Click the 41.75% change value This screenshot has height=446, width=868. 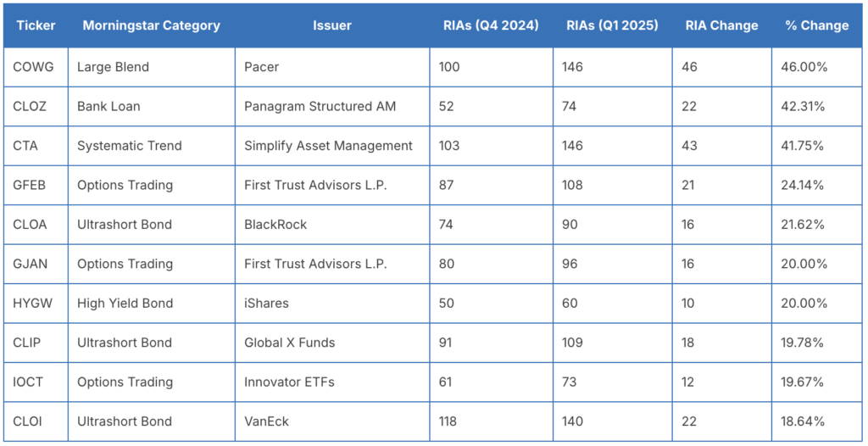[802, 146]
